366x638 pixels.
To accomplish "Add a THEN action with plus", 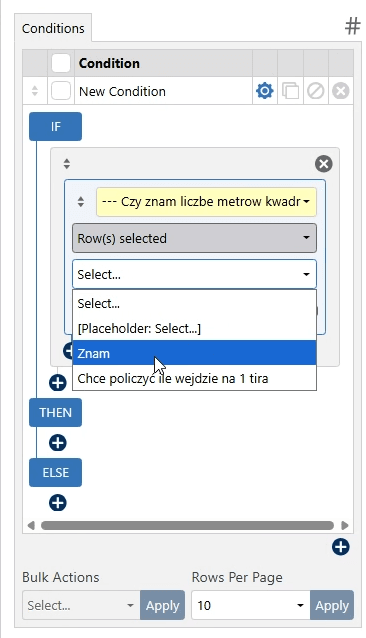I will 58,443.
